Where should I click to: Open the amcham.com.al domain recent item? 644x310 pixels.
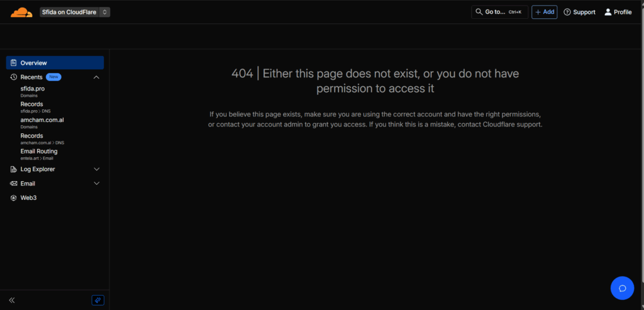40,119
